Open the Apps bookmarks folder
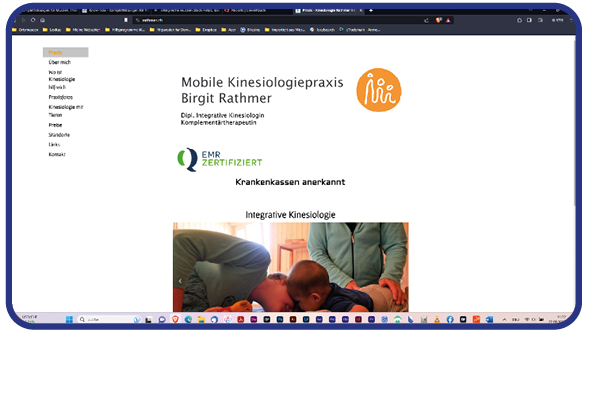The width and height of the screenshot is (591, 413). [229, 30]
